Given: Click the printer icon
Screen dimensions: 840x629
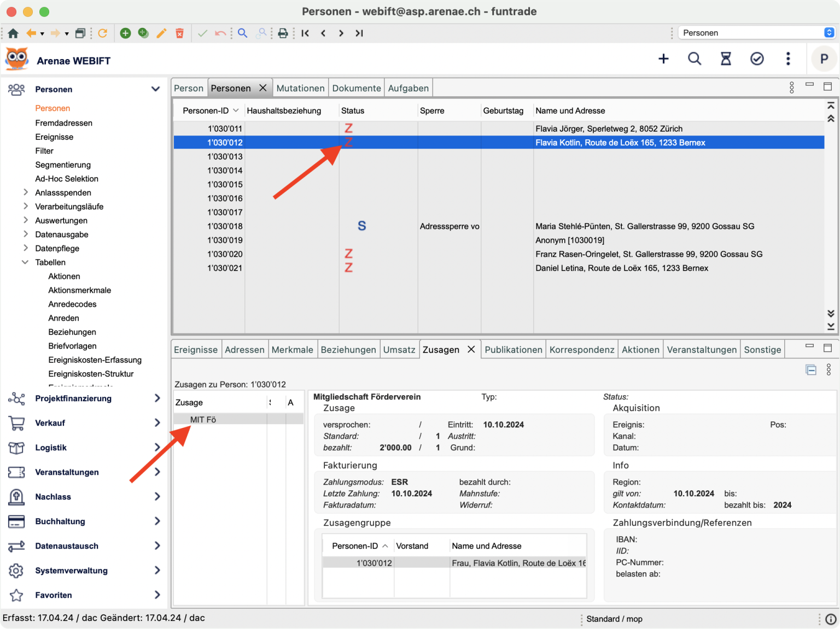Looking at the screenshot, I should pyautogui.click(x=283, y=33).
